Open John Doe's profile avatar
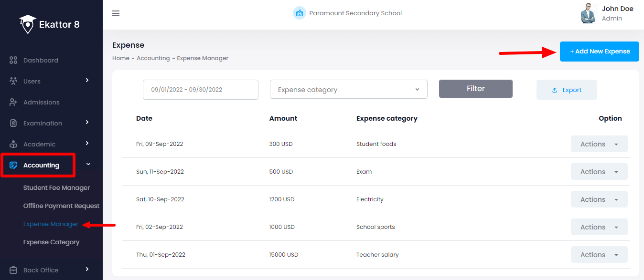The image size is (644, 280). point(588,13)
